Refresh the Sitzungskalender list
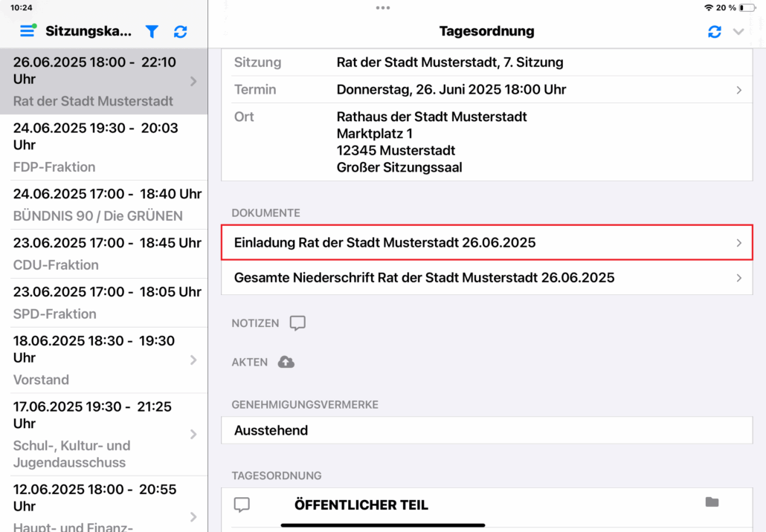The width and height of the screenshot is (766, 532). pos(180,31)
